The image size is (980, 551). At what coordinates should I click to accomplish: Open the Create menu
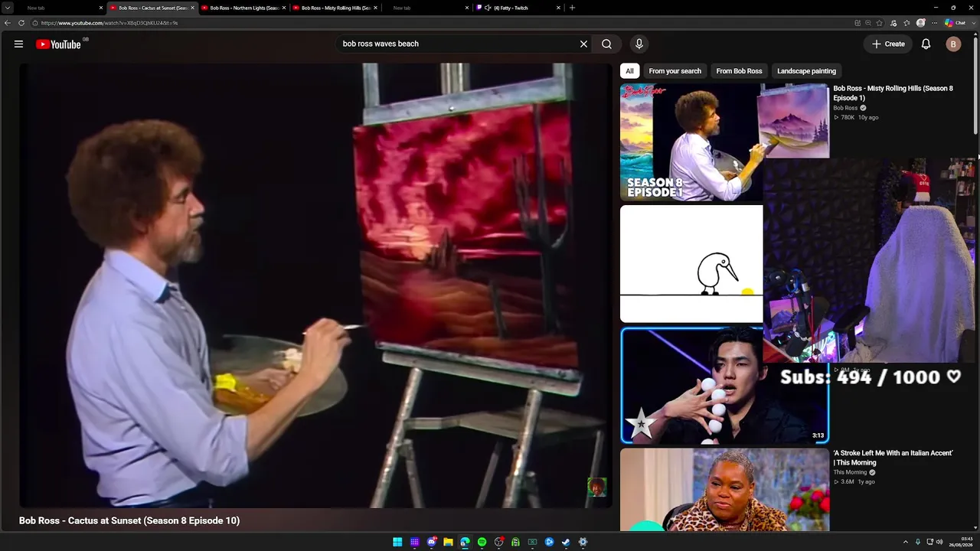(x=888, y=44)
